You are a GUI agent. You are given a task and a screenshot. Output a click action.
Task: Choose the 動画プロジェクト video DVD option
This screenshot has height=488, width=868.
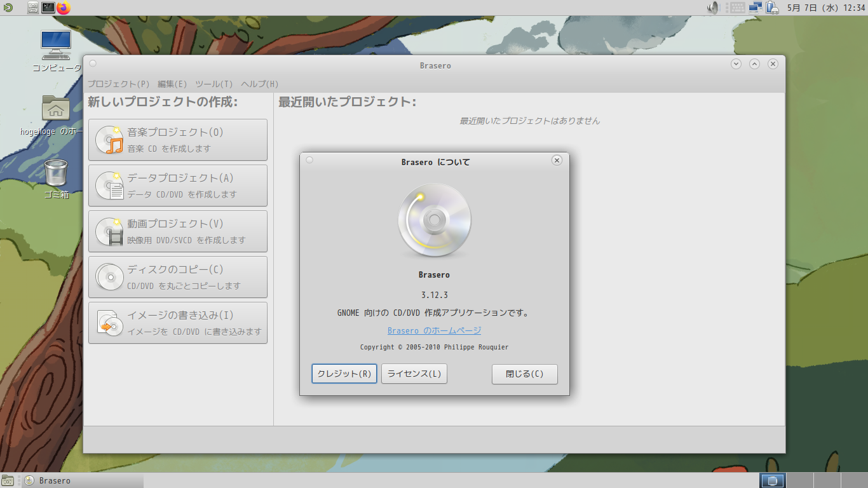coord(178,231)
